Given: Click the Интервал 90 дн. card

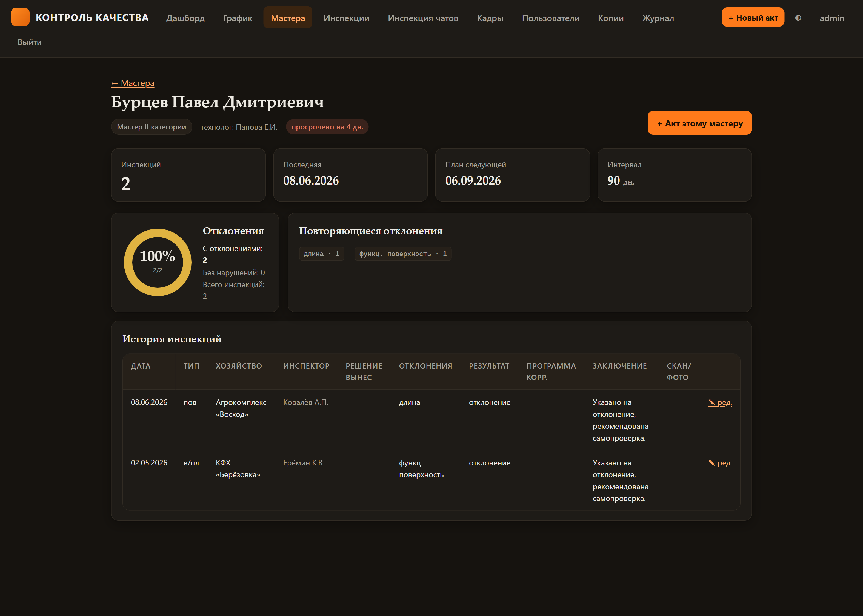Looking at the screenshot, I should click(x=675, y=175).
